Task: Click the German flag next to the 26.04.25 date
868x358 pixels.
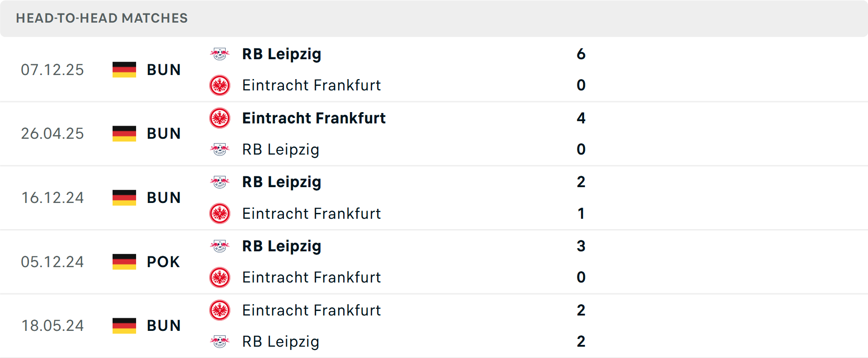Action: click(x=124, y=133)
